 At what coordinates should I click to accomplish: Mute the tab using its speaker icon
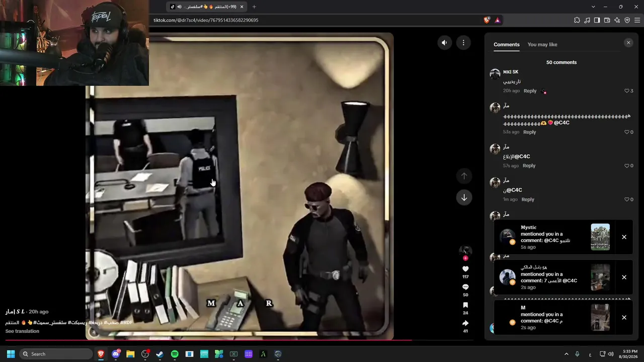(179, 7)
